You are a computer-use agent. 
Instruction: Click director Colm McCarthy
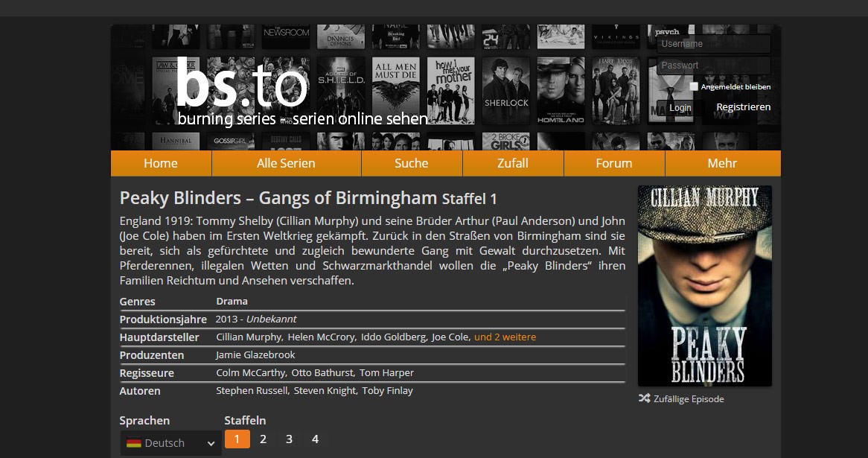pos(250,372)
